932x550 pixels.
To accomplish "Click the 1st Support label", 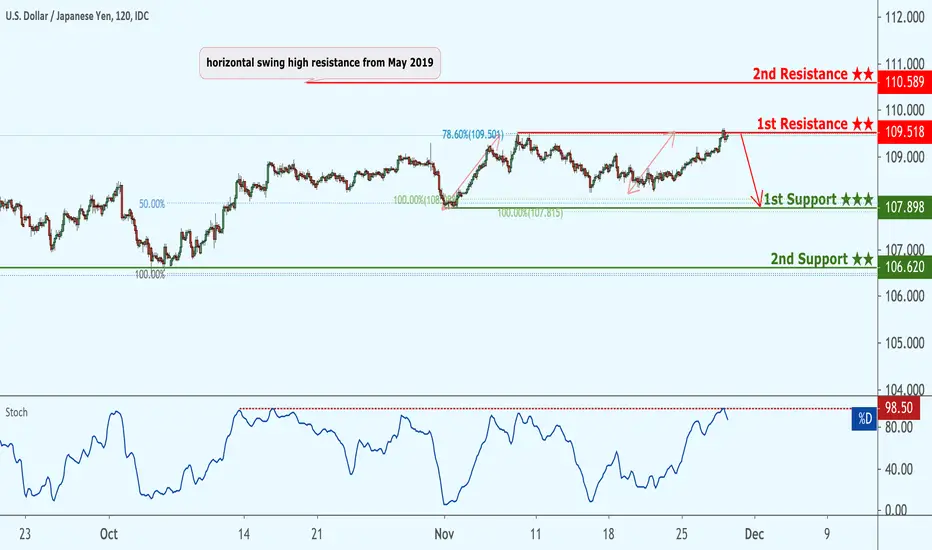I will [x=818, y=199].
